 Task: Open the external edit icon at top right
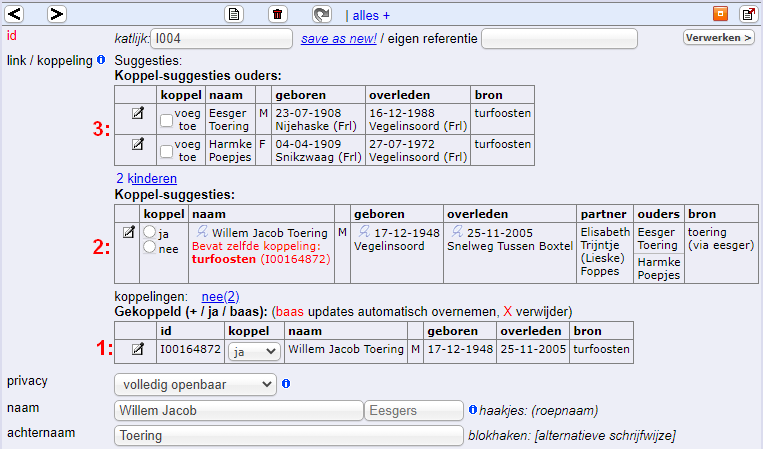748,14
